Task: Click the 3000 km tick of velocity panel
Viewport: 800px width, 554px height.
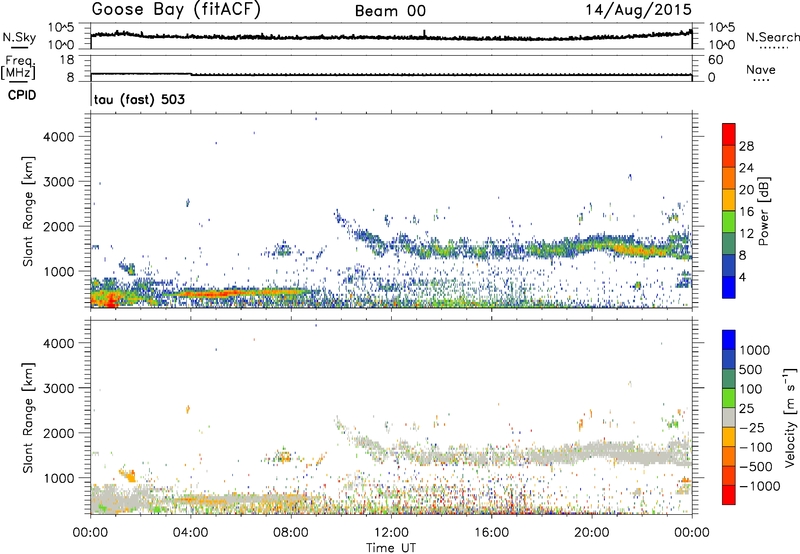Action: pos(59,388)
